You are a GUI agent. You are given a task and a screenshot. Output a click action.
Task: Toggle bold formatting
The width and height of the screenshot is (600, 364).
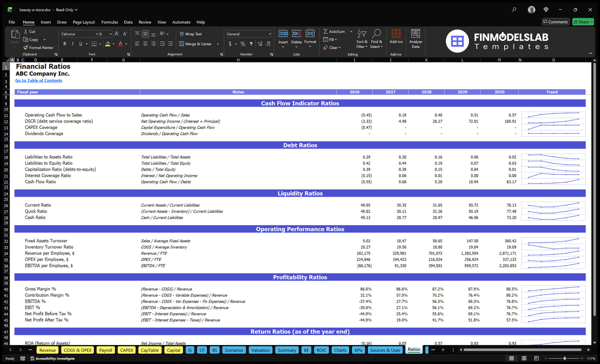click(x=64, y=44)
